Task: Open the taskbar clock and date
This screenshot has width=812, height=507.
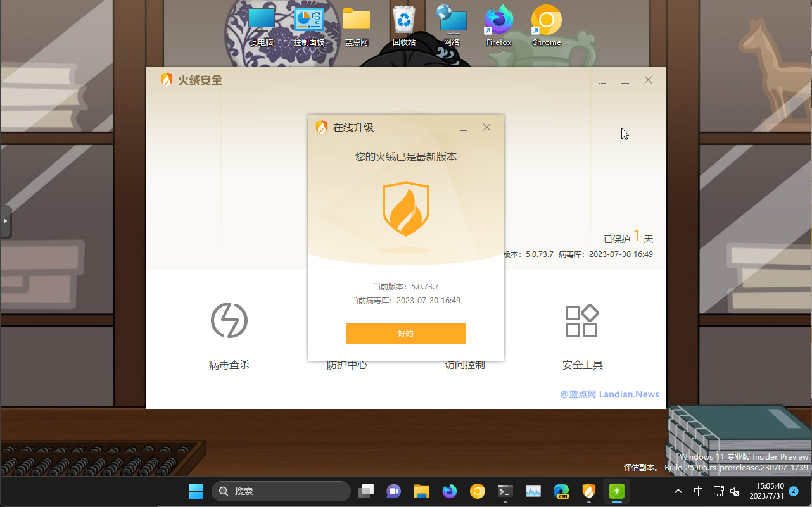Action: point(766,491)
